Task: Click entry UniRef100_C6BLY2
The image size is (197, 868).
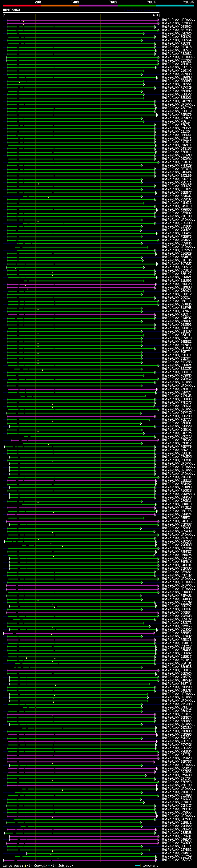Action: point(177,94)
